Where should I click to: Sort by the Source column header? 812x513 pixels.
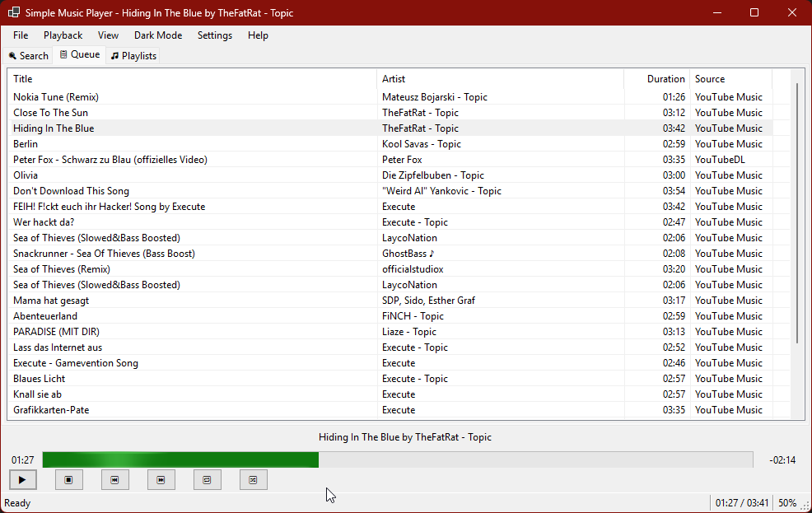(x=730, y=79)
